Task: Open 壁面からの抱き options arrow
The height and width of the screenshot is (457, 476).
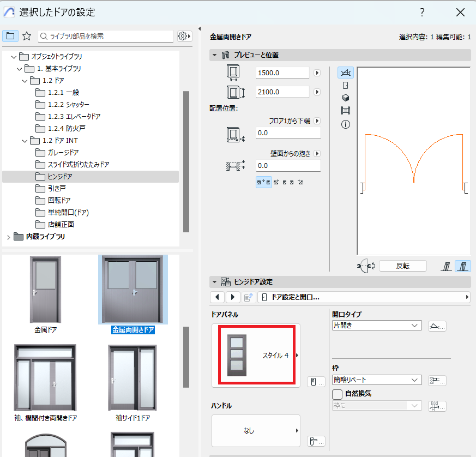Action: click(317, 154)
